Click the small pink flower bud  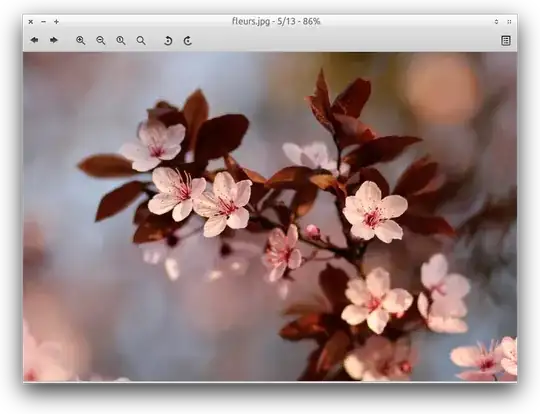[x=313, y=231]
